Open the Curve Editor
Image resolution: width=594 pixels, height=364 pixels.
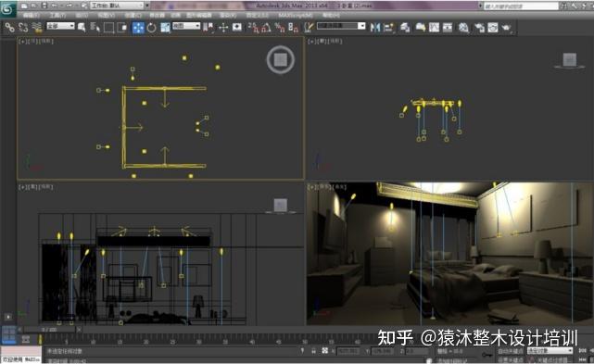(x=434, y=27)
